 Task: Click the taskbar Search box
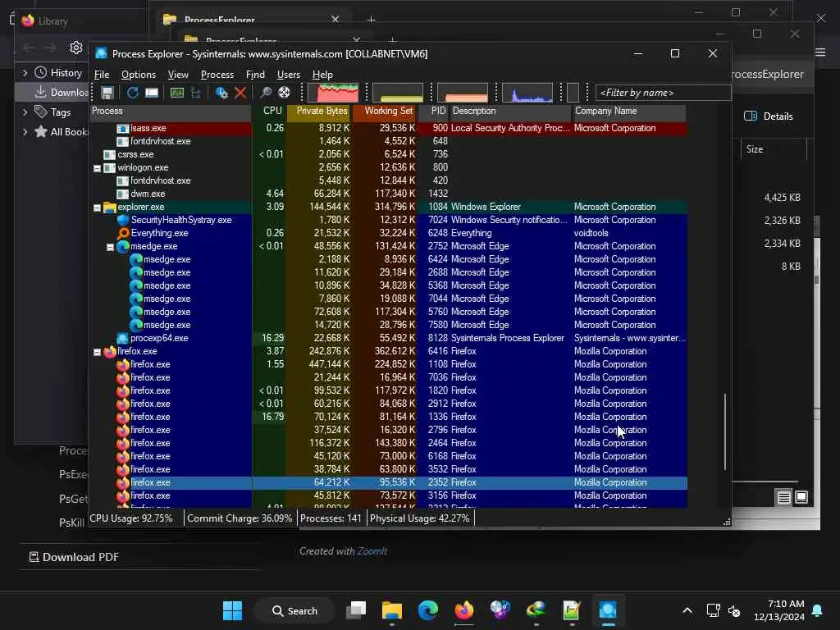coord(294,610)
